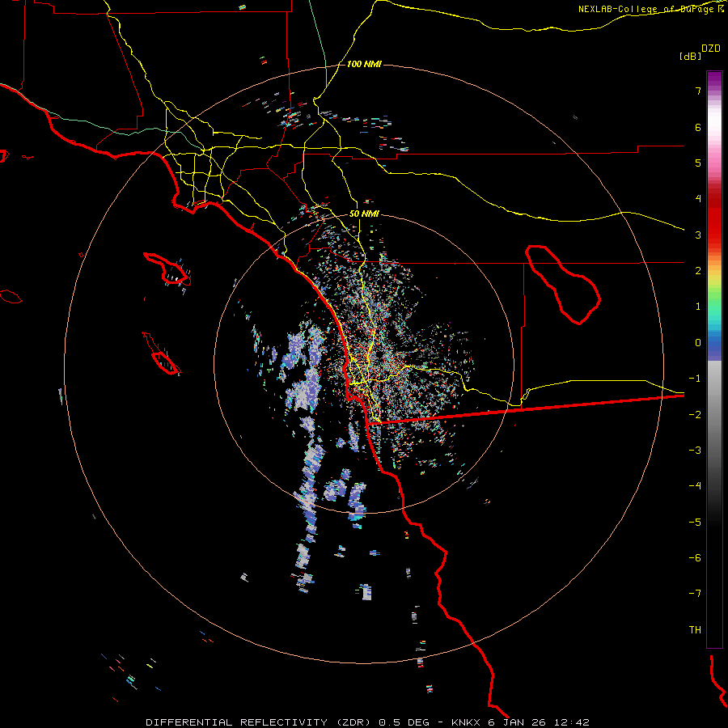Viewport: 728px width, 728px height.
Task: Click the 6 tick label on scale
Action: click(698, 127)
